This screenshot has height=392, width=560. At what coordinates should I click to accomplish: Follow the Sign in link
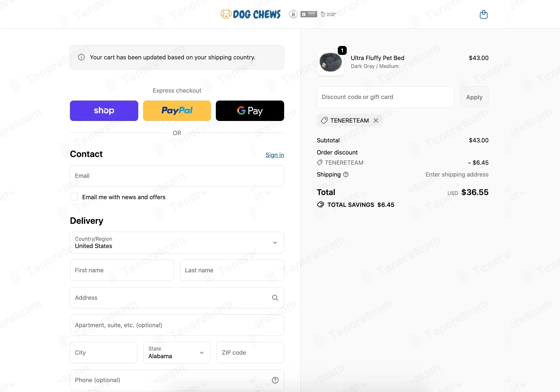pos(275,155)
